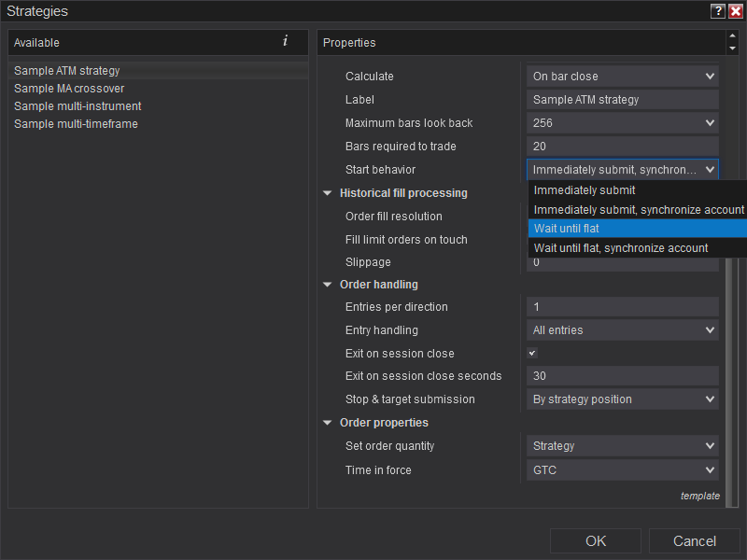This screenshot has width=747, height=560.
Task: Open the Calculate dropdown
Action: tap(622, 77)
